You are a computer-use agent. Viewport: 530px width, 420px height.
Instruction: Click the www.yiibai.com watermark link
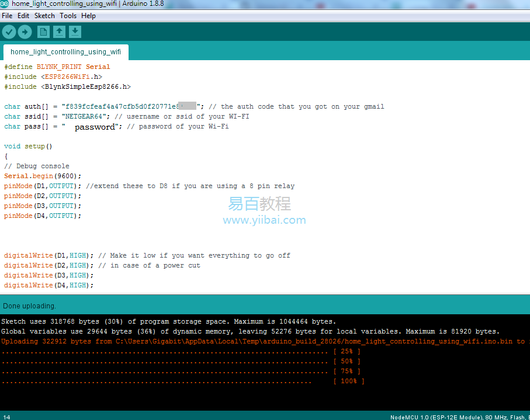264,220
